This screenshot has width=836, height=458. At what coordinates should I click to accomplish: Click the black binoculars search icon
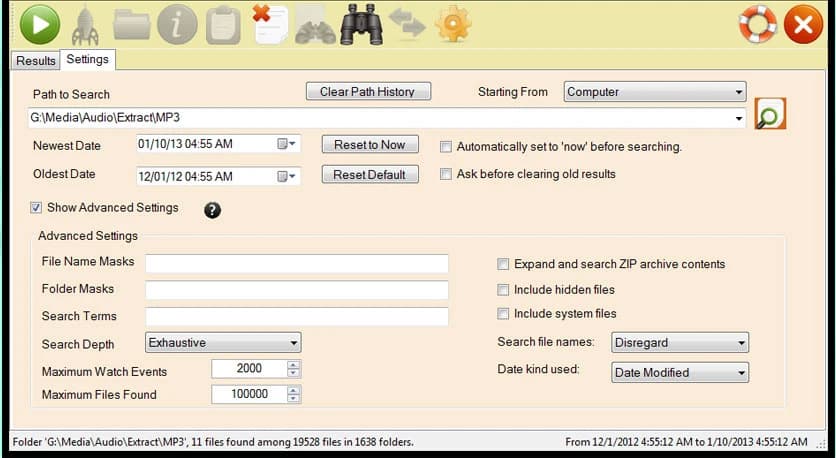361,25
